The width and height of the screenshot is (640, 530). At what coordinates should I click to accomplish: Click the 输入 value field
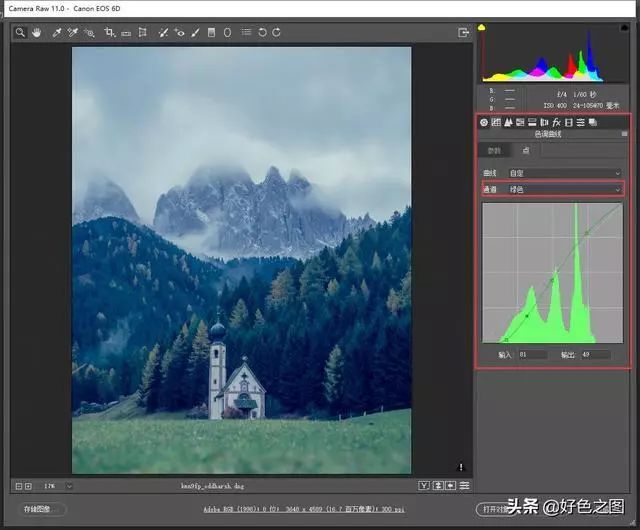click(x=532, y=355)
